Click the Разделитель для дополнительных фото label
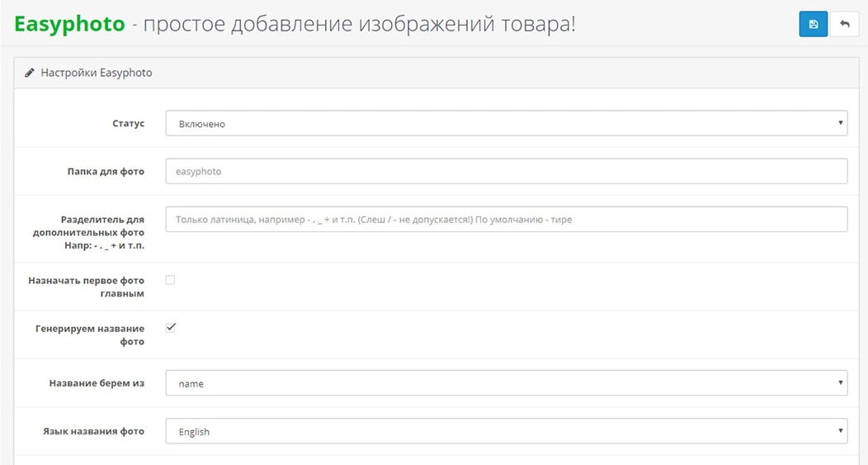 pos(102,233)
